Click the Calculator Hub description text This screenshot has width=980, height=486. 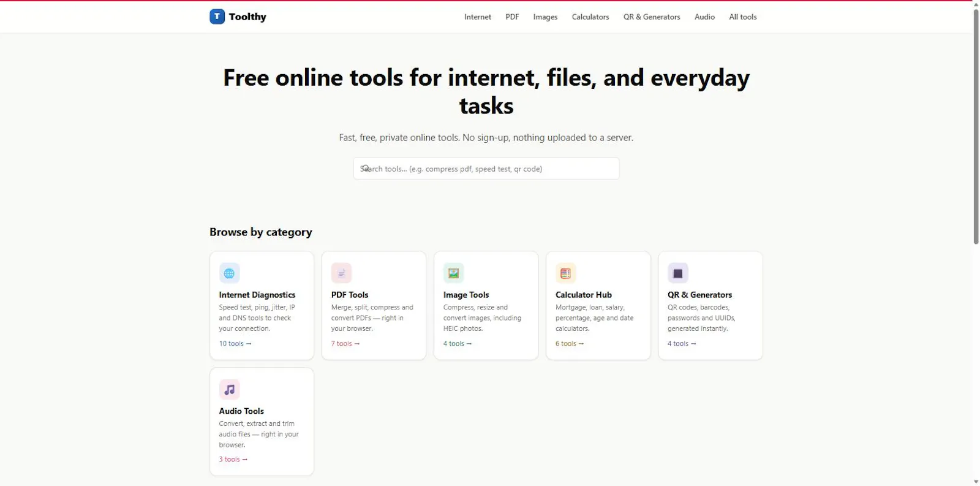594,318
